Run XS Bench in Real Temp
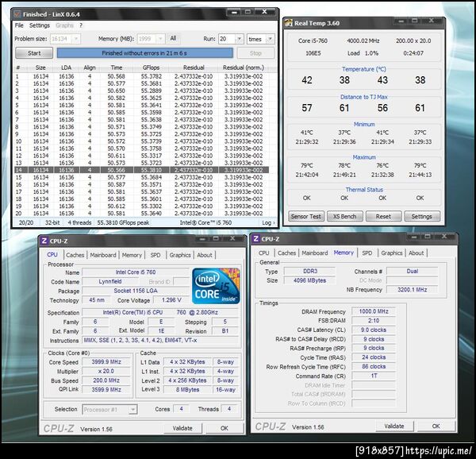 [x=344, y=216]
